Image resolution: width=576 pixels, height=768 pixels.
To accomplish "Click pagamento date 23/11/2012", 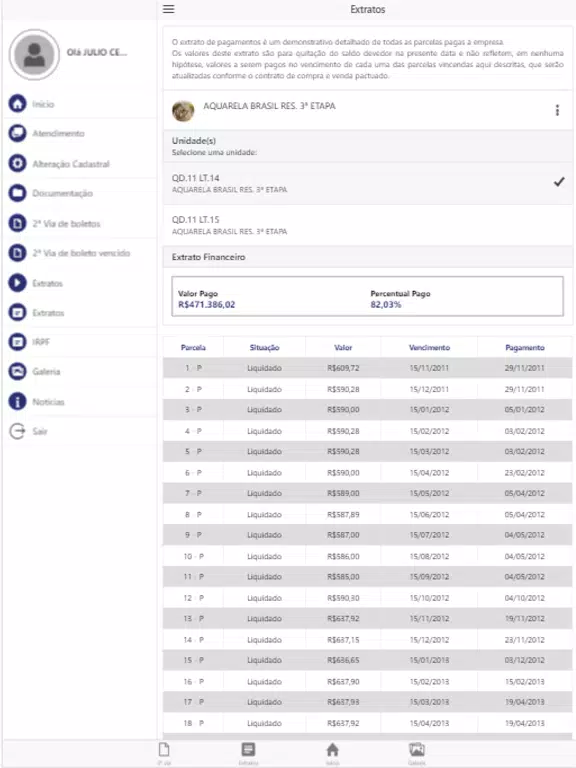I will [x=525, y=640].
